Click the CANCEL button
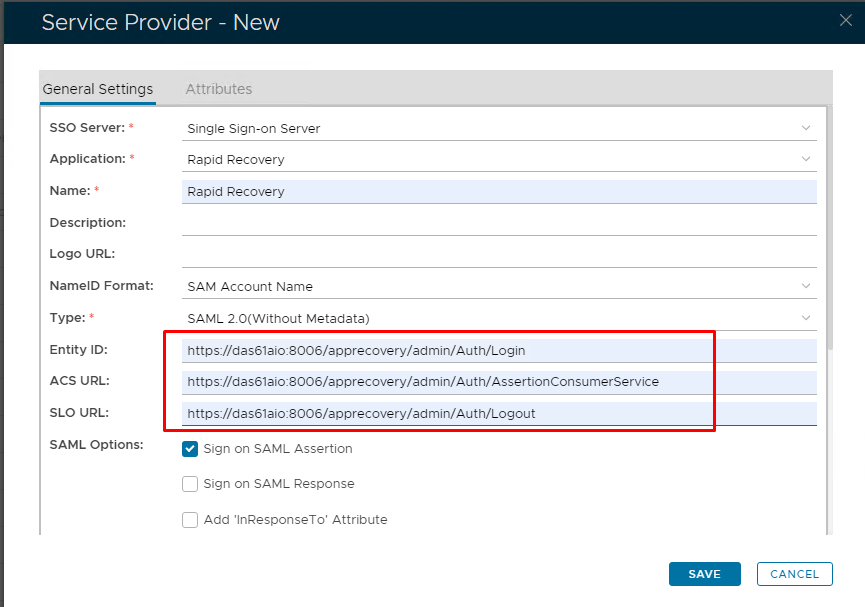This screenshot has width=865, height=607. (x=795, y=574)
